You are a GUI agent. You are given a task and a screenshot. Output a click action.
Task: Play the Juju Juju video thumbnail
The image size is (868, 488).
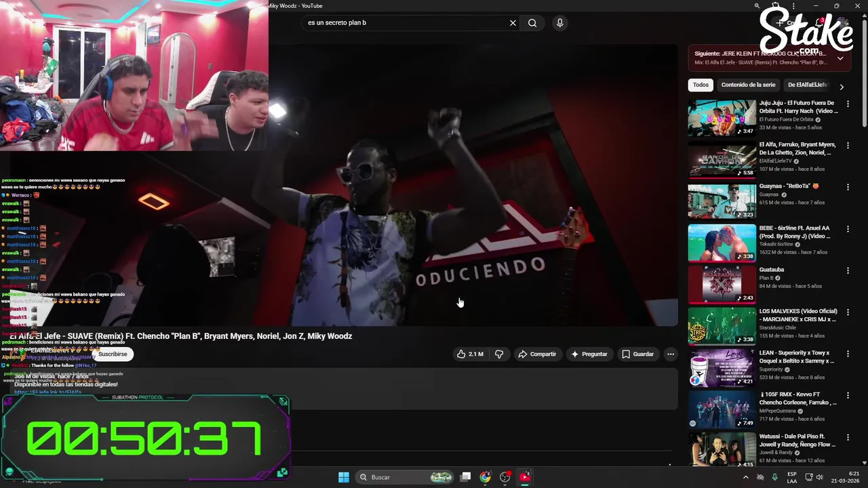[722, 118]
